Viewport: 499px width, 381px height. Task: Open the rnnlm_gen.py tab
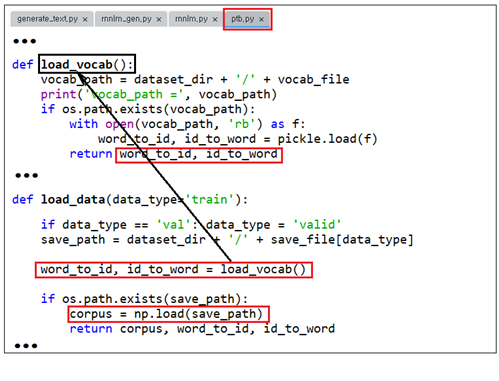click(x=126, y=19)
